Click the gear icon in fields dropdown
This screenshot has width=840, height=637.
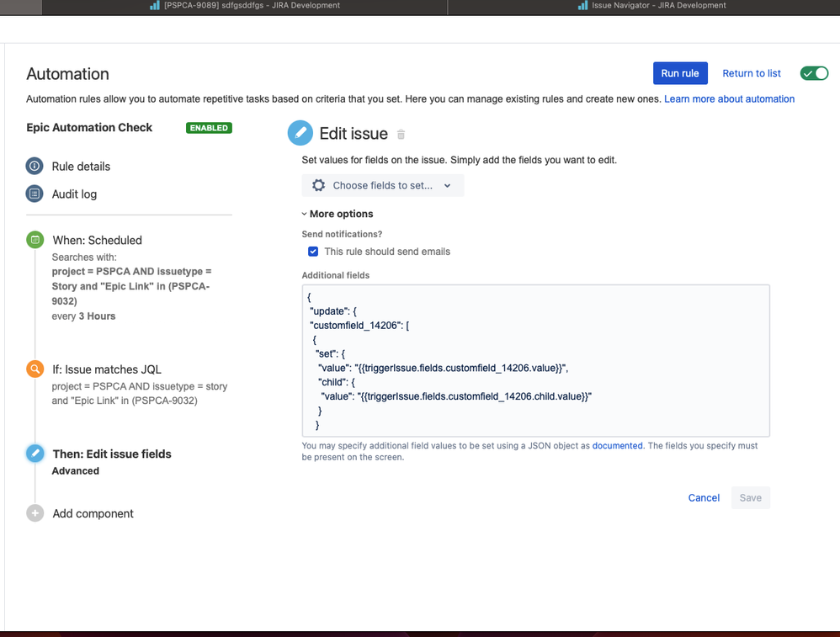click(x=319, y=185)
